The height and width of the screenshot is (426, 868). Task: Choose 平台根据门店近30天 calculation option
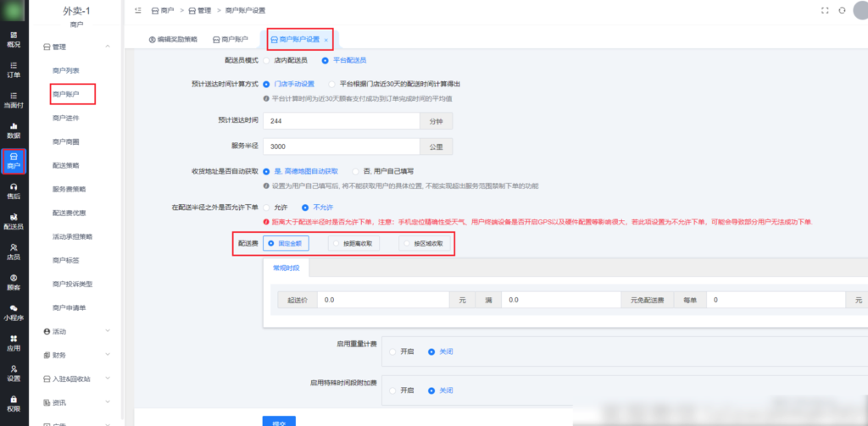(331, 84)
